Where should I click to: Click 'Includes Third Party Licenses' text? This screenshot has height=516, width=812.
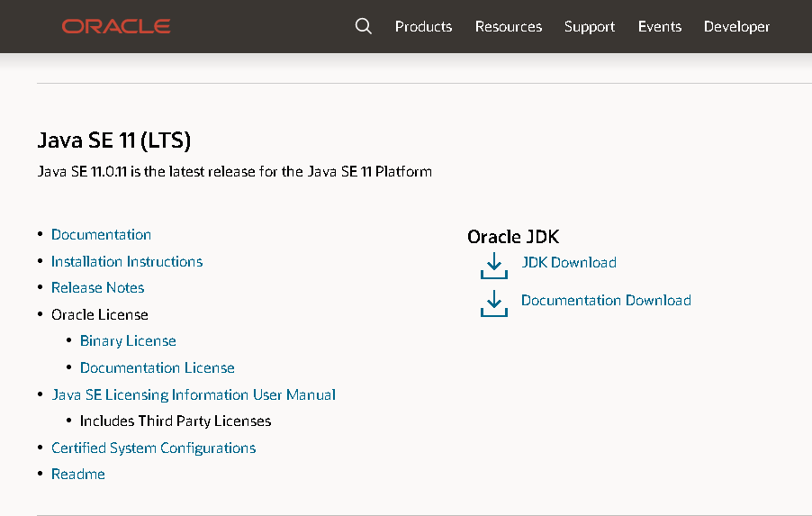[176, 421]
